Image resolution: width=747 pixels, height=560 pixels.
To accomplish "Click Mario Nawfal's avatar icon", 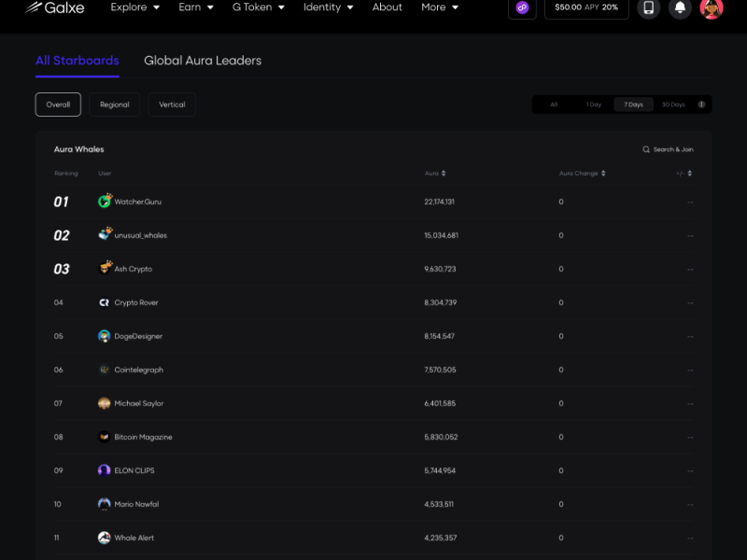I will [x=104, y=504].
